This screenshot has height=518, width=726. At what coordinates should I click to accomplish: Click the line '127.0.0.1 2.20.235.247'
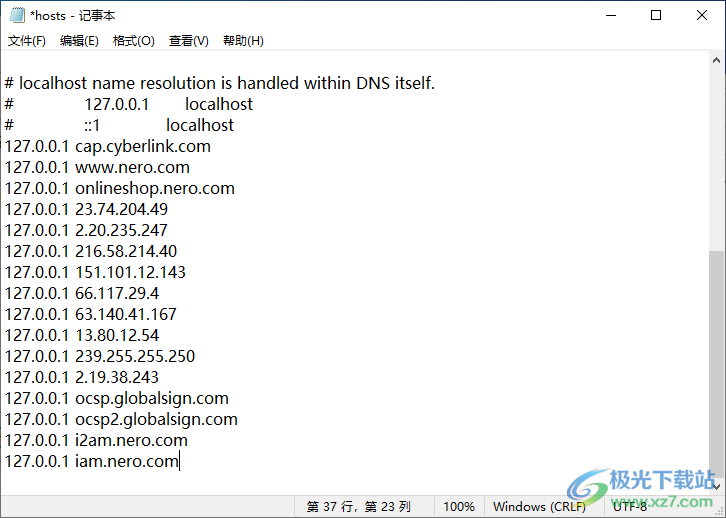pos(86,230)
